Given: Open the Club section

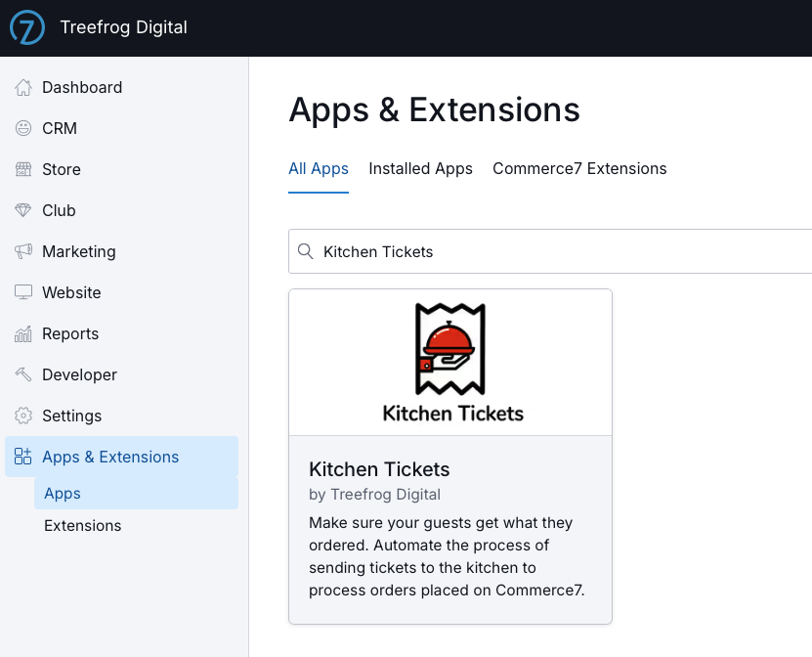Looking at the screenshot, I should 122,210.
